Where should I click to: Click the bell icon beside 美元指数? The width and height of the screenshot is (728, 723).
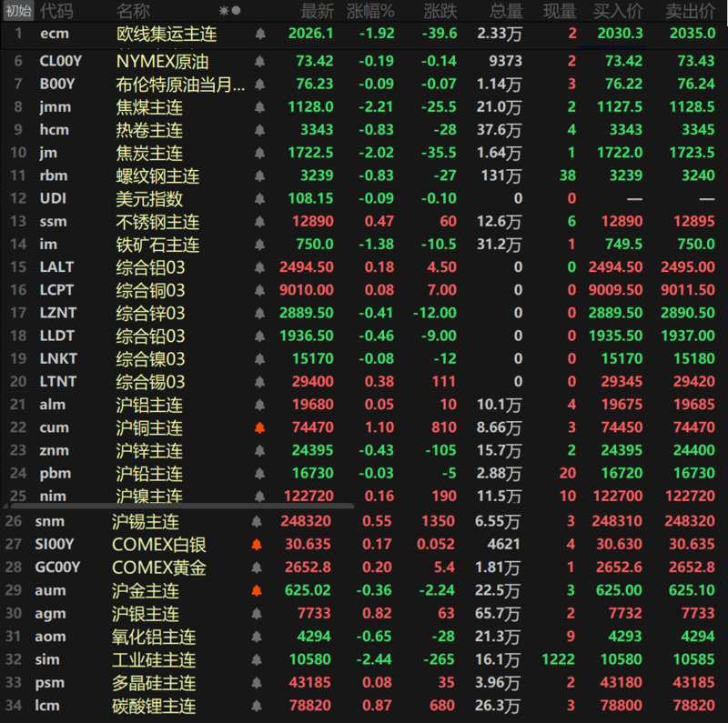tap(260, 198)
